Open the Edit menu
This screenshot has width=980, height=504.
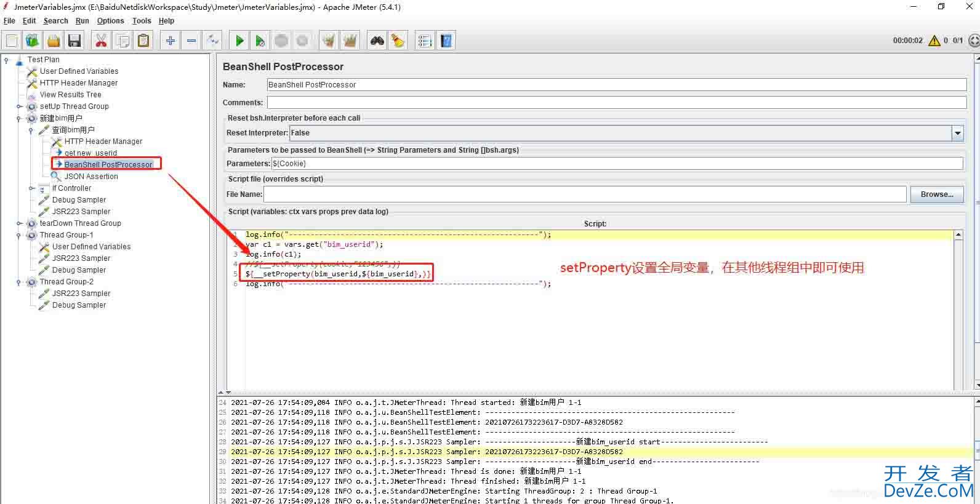[30, 21]
